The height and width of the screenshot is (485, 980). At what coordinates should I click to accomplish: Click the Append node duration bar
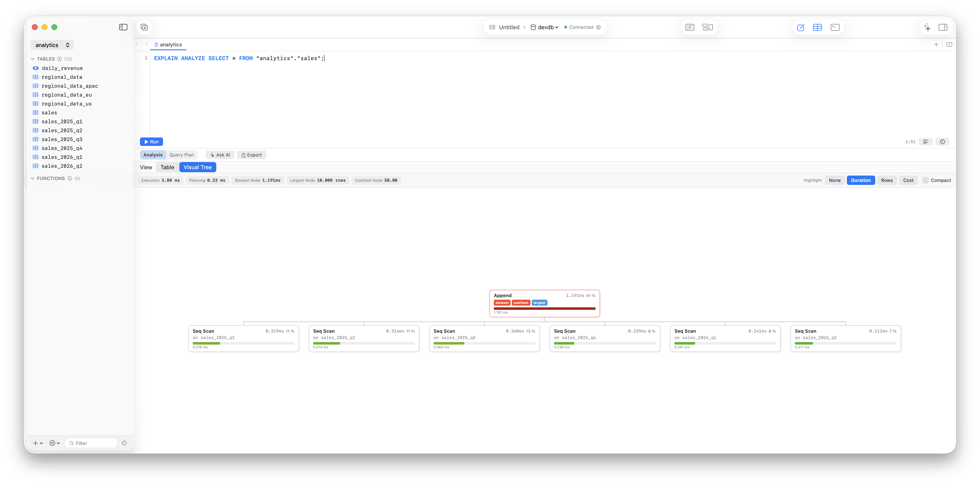(x=544, y=309)
